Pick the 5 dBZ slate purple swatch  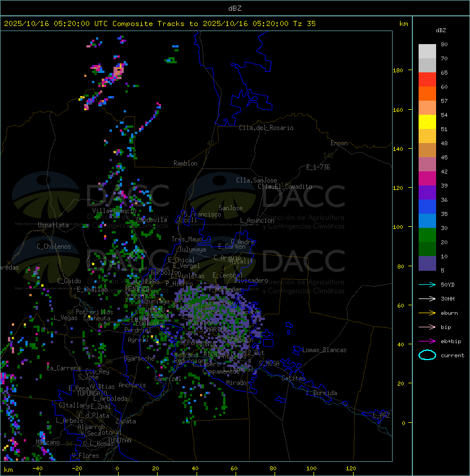pyautogui.click(x=427, y=263)
